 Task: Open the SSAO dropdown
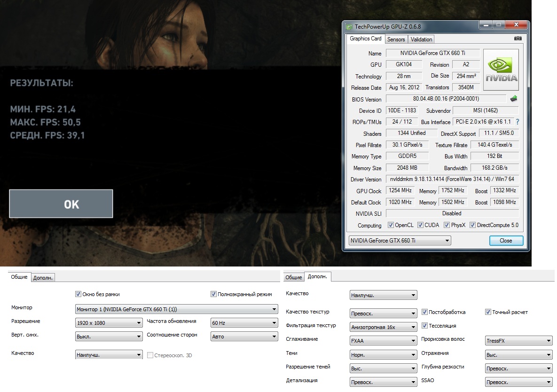pos(518,382)
